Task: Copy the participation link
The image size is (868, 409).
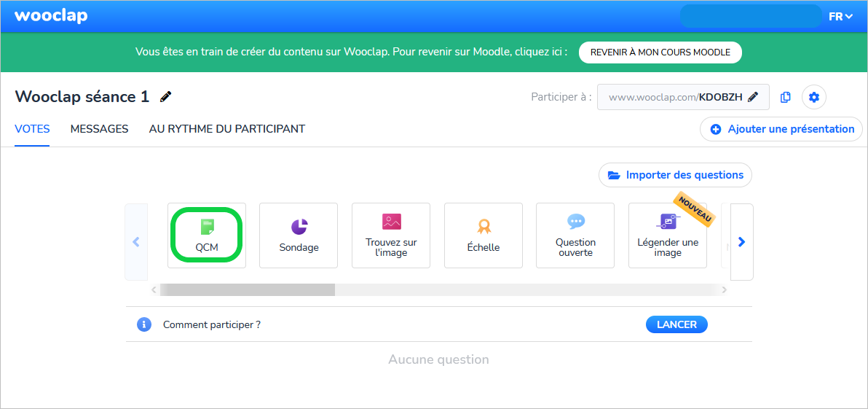Action: (785, 98)
